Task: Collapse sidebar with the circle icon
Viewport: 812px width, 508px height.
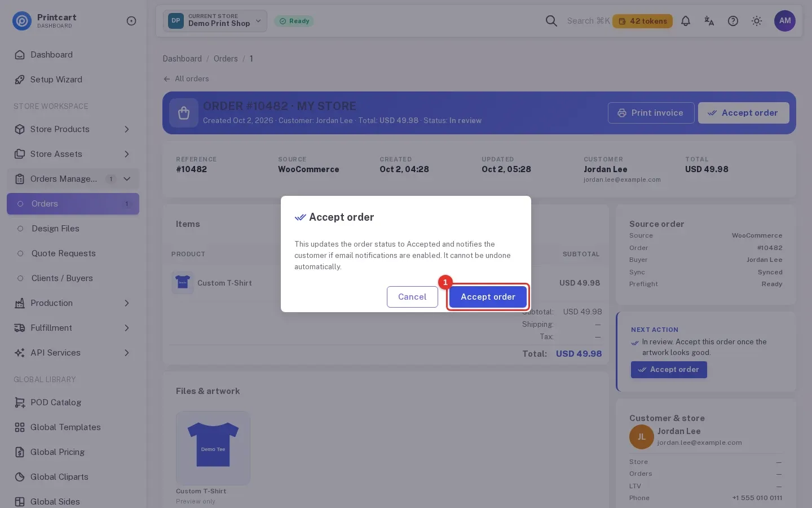Action: pyautogui.click(x=131, y=21)
